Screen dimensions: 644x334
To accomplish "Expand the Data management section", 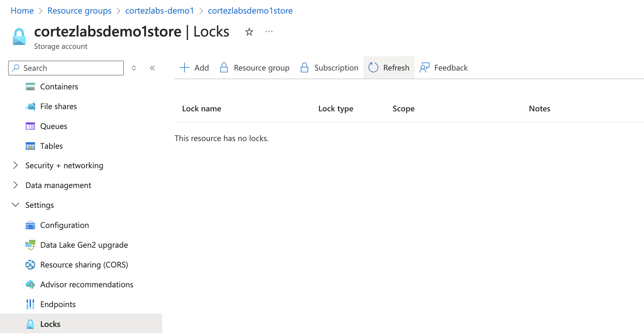I will [x=15, y=185].
